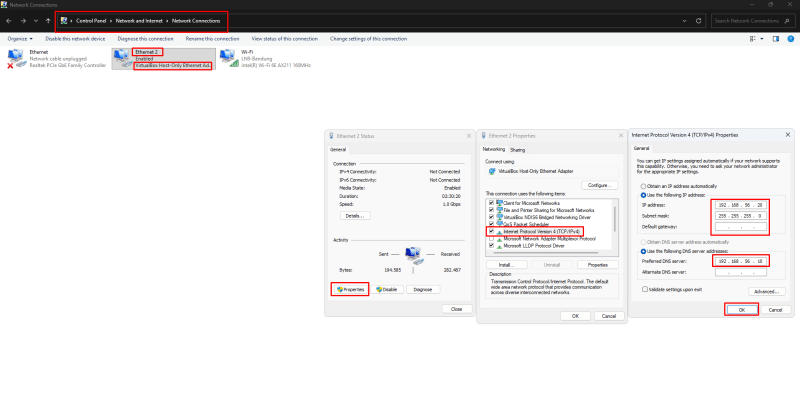Click Diagnose this connection

pyautogui.click(x=145, y=39)
